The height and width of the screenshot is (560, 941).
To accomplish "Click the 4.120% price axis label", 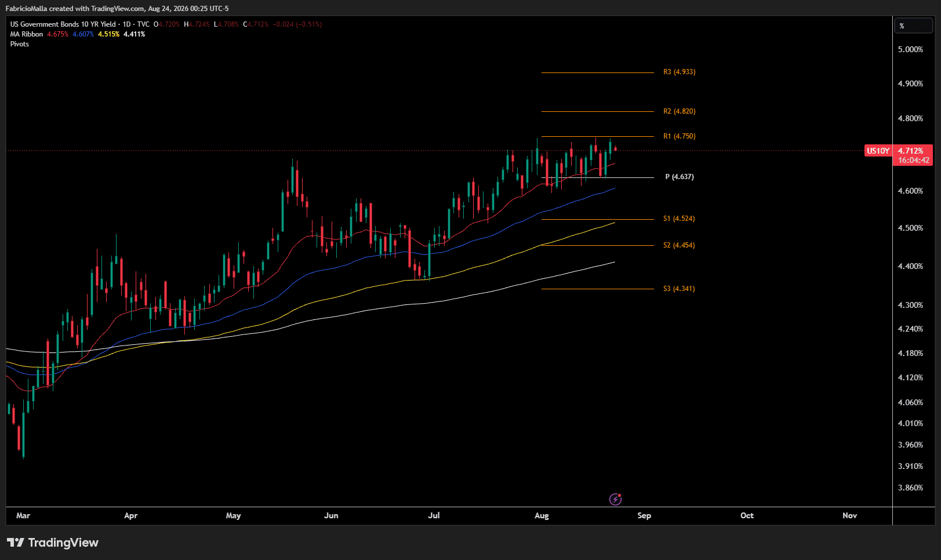I will coord(911,377).
